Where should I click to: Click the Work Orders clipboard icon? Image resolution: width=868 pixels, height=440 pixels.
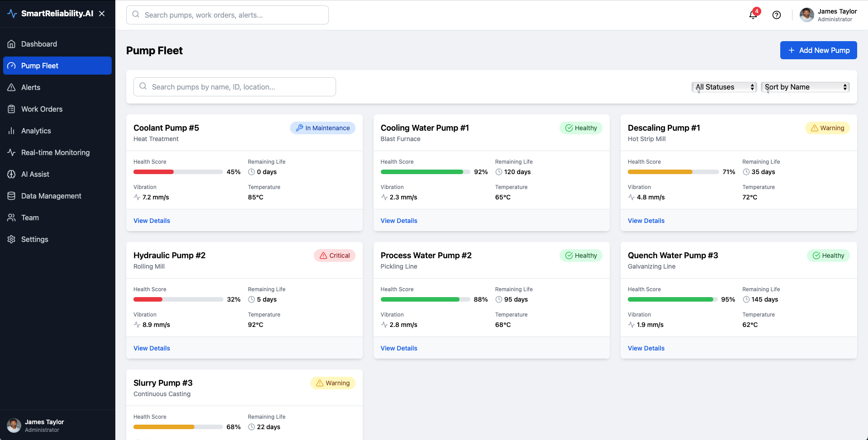tap(12, 109)
